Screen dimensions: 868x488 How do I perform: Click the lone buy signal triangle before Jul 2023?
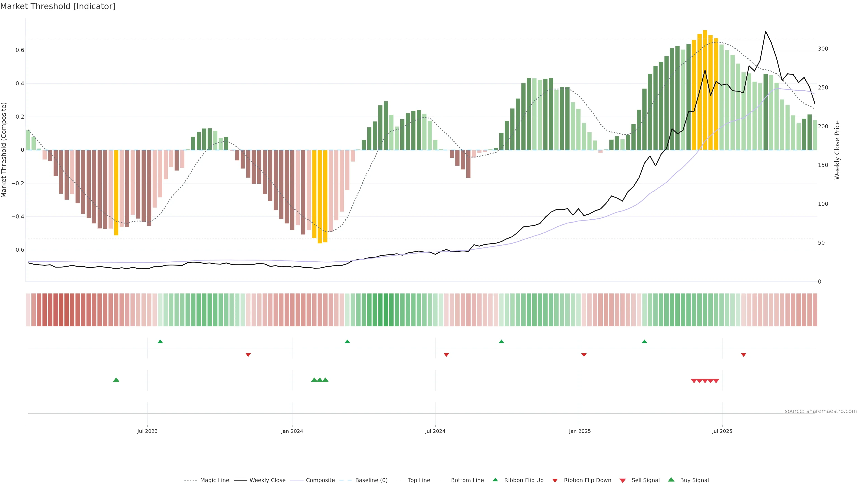[116, 380]
